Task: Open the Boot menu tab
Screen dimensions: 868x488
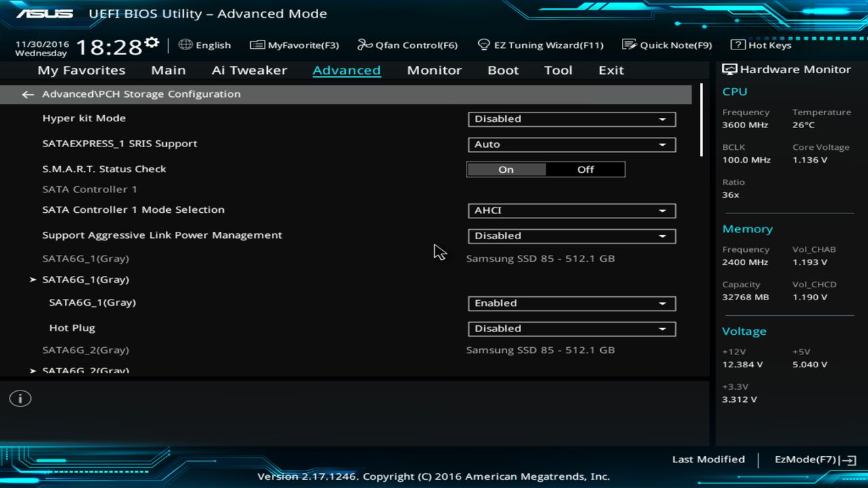Action: coord(502,70)
